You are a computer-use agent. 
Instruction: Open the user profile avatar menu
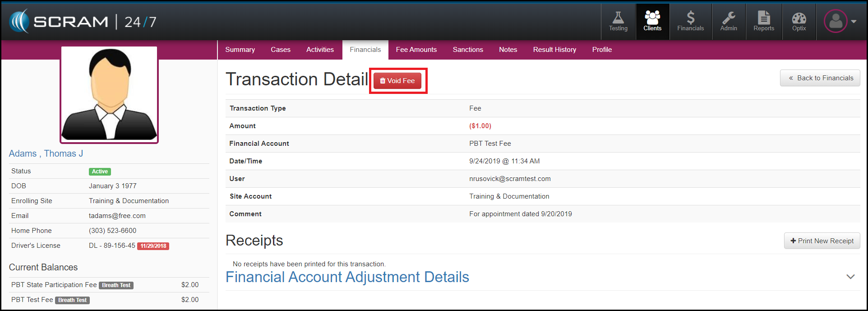tap(839, 21)
